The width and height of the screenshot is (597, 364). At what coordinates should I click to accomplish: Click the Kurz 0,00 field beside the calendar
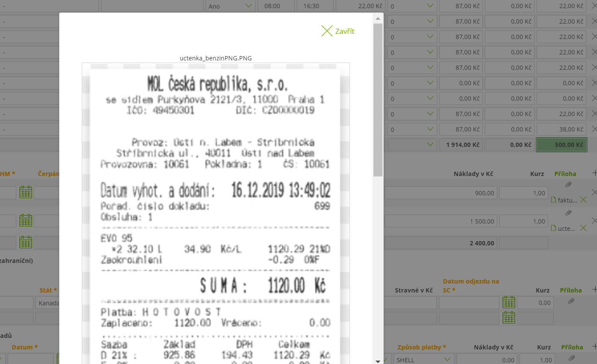point(535,303)
